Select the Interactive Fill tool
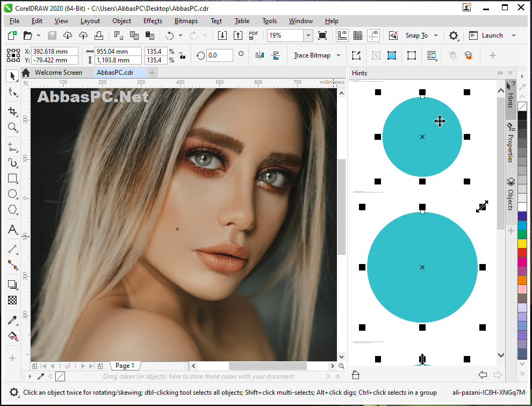The height and width of the screenshot is (406, 532). coord(12,336)
